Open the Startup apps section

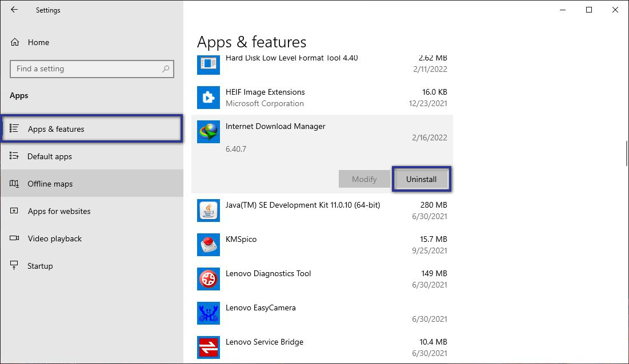pyautogui.click(x=40, y=266)
